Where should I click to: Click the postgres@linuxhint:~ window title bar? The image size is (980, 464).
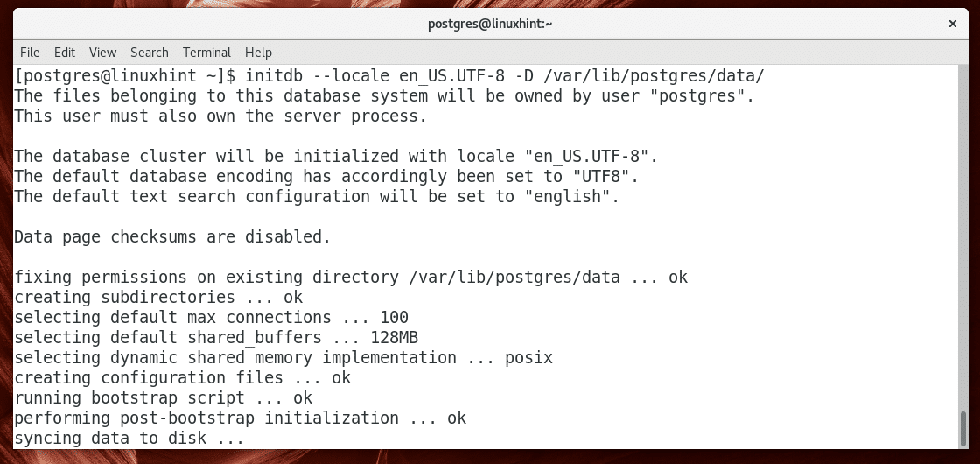click(x=490, y=24)
